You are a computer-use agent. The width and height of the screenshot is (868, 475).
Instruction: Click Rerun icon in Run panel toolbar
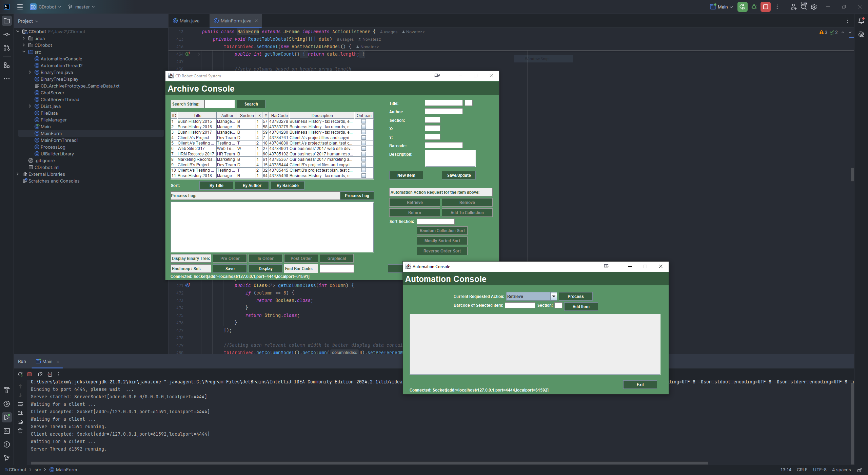[20, 374]
